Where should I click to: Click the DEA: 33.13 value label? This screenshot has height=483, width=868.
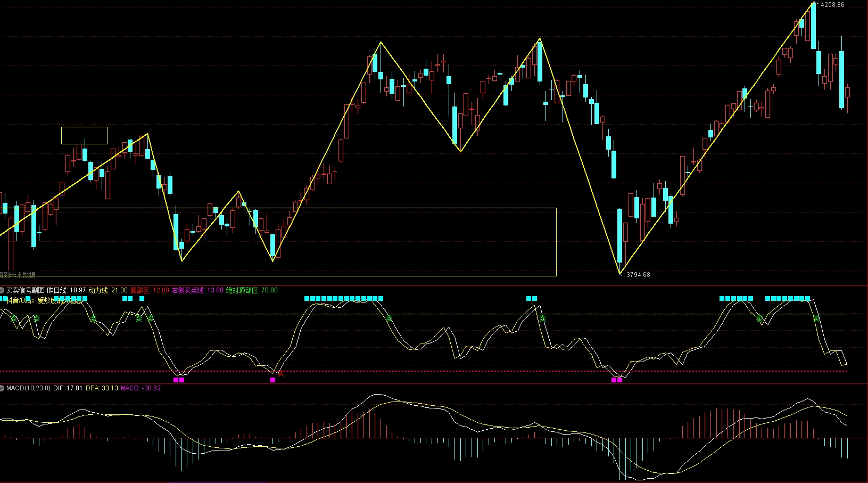pos(102,388)
